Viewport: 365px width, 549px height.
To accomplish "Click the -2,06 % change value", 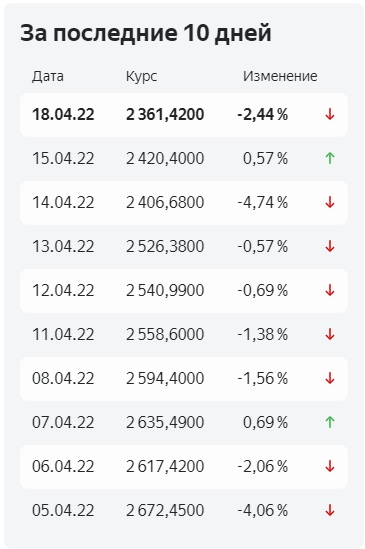I will tap(263, 466).
